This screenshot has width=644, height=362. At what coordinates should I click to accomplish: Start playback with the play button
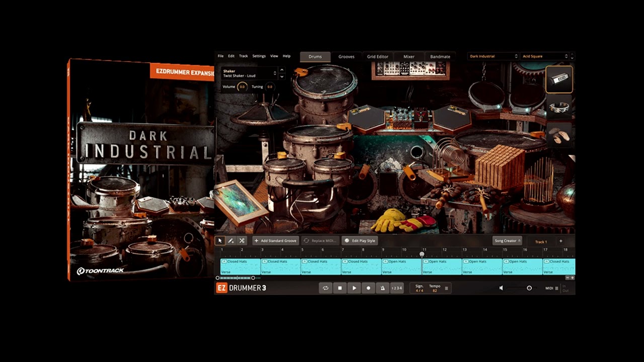pos(354,288)
